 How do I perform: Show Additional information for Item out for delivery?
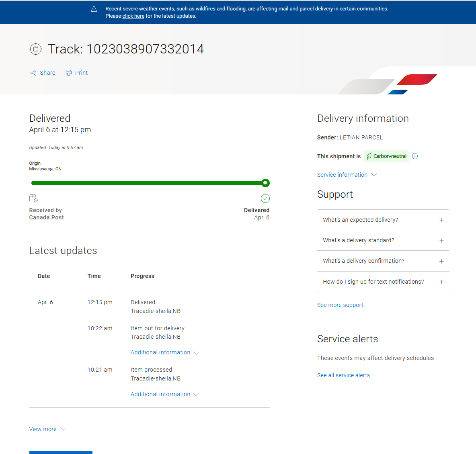click(x=164, y=352)
